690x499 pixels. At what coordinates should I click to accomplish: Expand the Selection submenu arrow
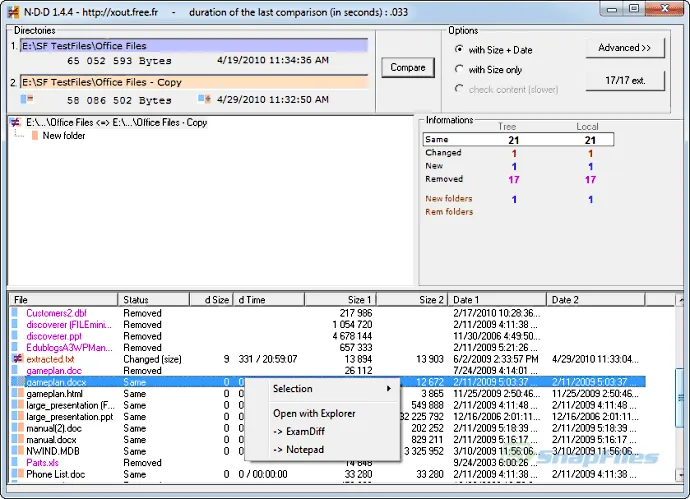[389, 389]
